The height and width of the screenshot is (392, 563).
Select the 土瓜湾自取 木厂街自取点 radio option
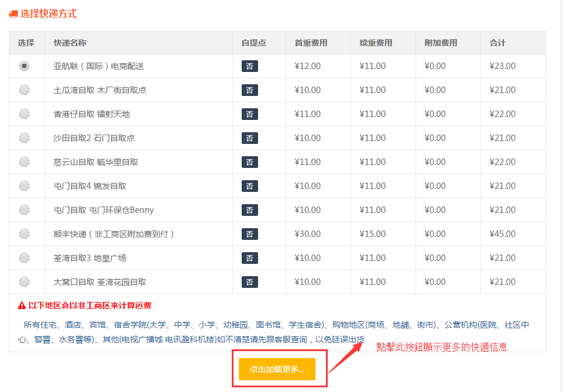click(x=24, y=90)
